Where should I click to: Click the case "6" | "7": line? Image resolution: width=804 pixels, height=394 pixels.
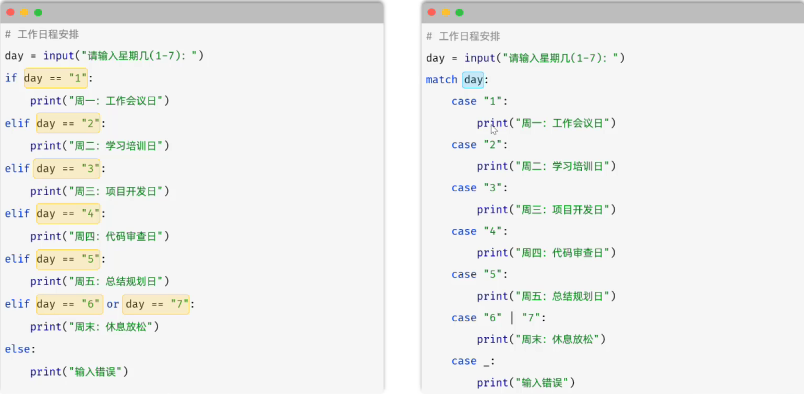[x=499, y=318]
